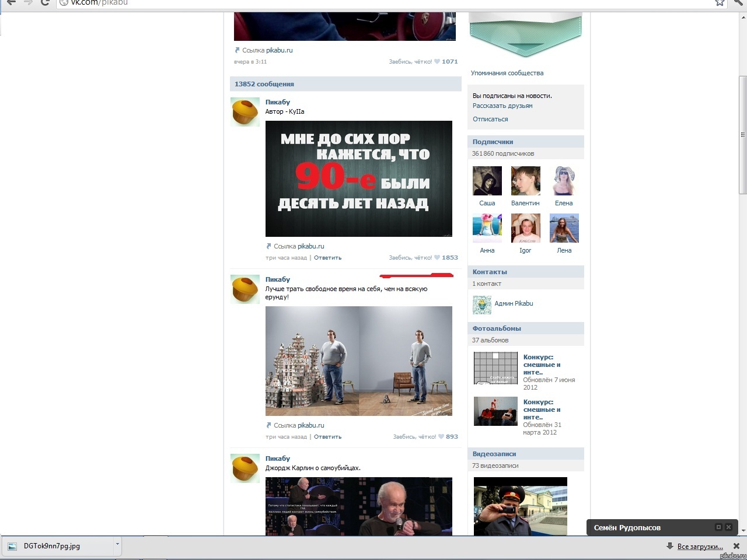Like the 90-е post via heart icon
The width and height of the screenshot is (747, 560).
[x=437, y=257]
